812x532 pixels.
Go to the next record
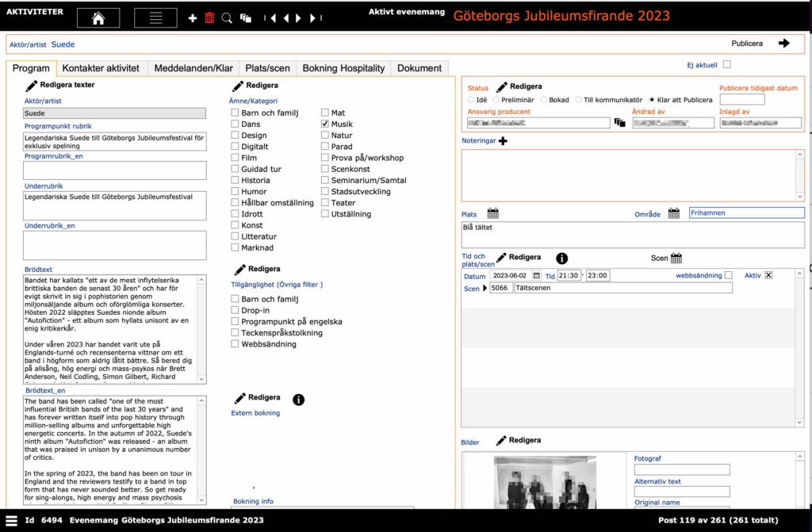click(x=298, y=18)
